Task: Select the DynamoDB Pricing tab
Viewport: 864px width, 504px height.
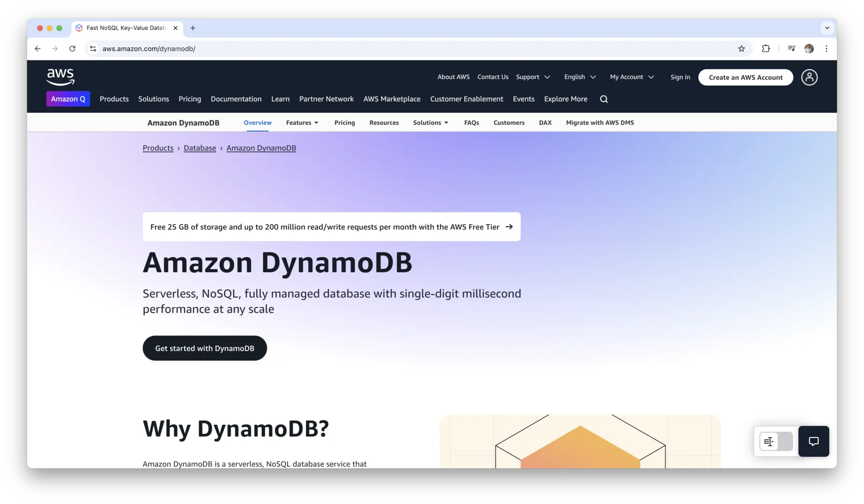Action: coord(345,123)
